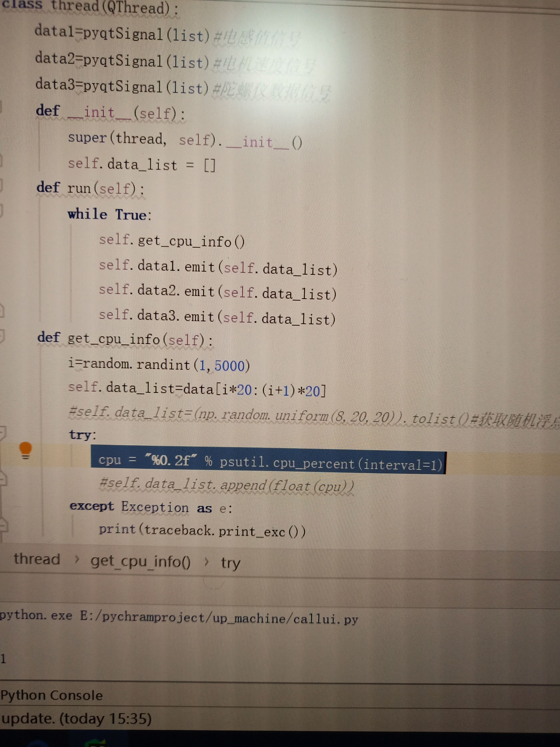Click the 'while True:' statement
Image resolution: width=560 pixels, height=747 pixels.
[110, 214]
